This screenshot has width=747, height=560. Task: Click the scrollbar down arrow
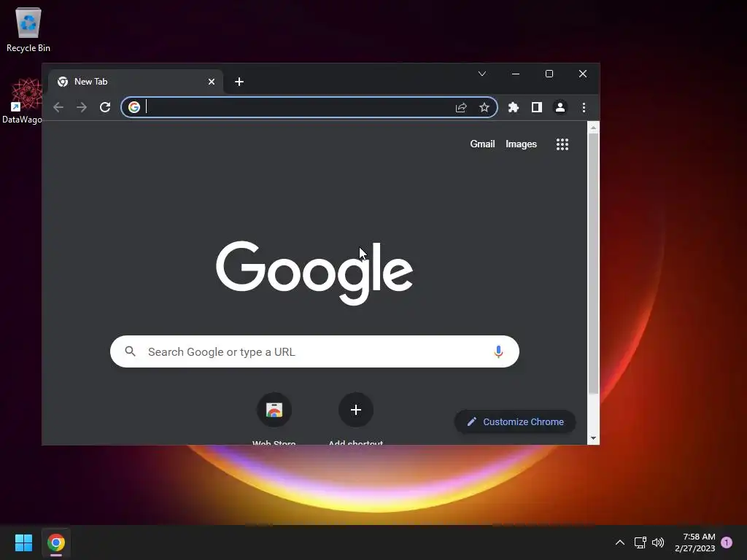(x=593, y=438)
